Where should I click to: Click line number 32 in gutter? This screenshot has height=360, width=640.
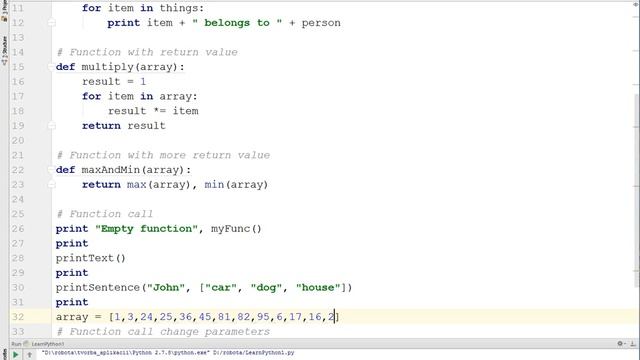click(x=18, y=317)
